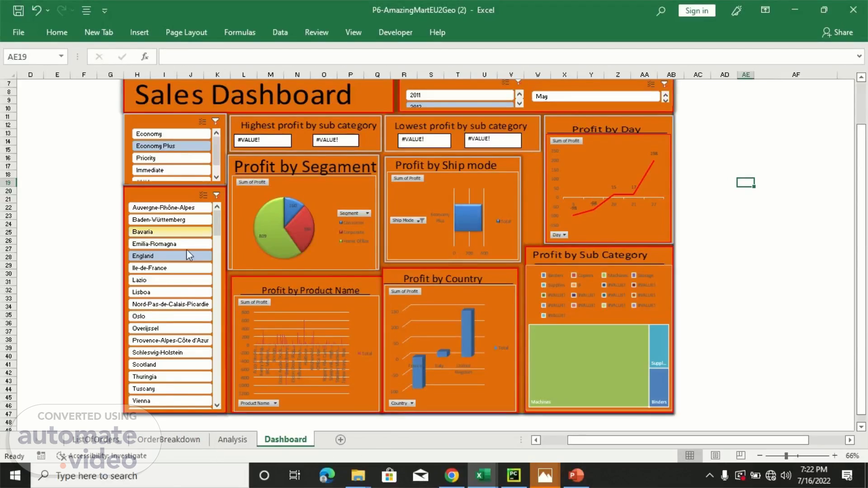Image resolution: width=868 pixels, height=488 pixels.
Task: Open PyCharm from the taskbar
Action: pyautogui.click(x=514, y=475)
